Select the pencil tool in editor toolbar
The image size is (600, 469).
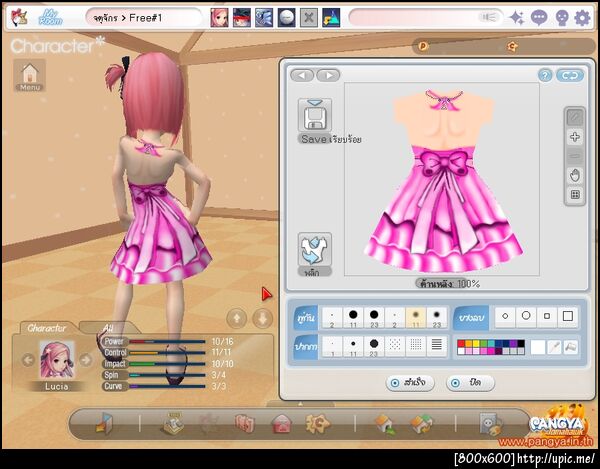[575, 117]
